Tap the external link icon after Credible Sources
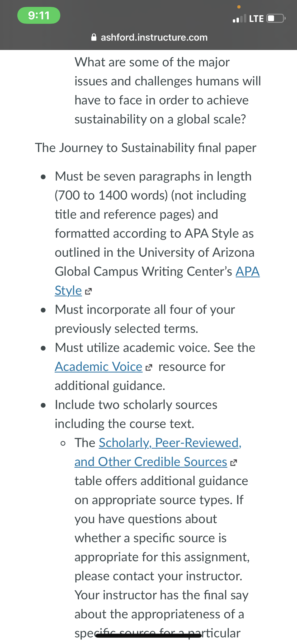297x644 pixels. point(234,463)
